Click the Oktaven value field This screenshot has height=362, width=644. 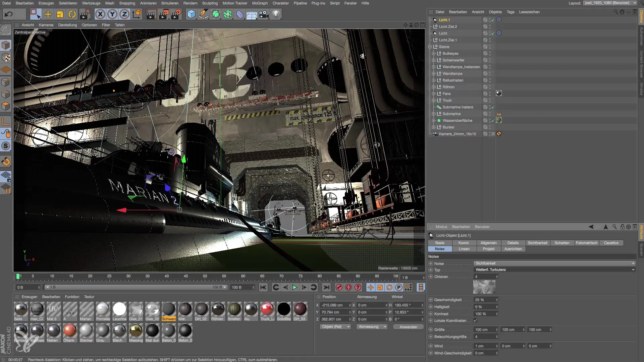(x=486, y=277)
